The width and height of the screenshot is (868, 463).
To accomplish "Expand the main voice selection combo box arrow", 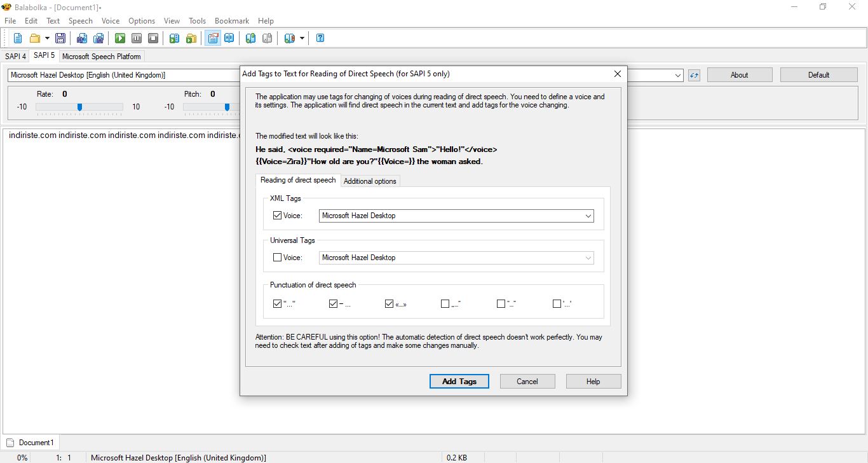I will (678, 75).
